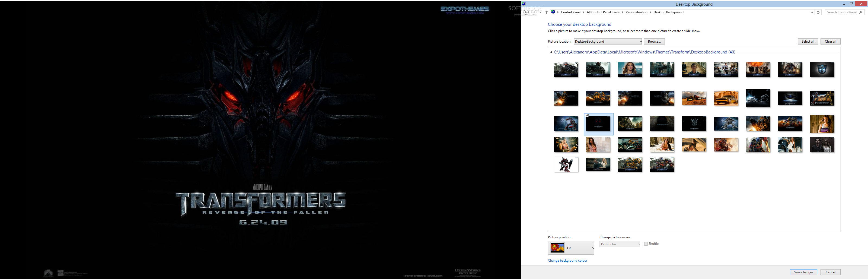Select the trucks on desert road wallpaper
This screenshot has width=868, height=279.
click(694, 98)
